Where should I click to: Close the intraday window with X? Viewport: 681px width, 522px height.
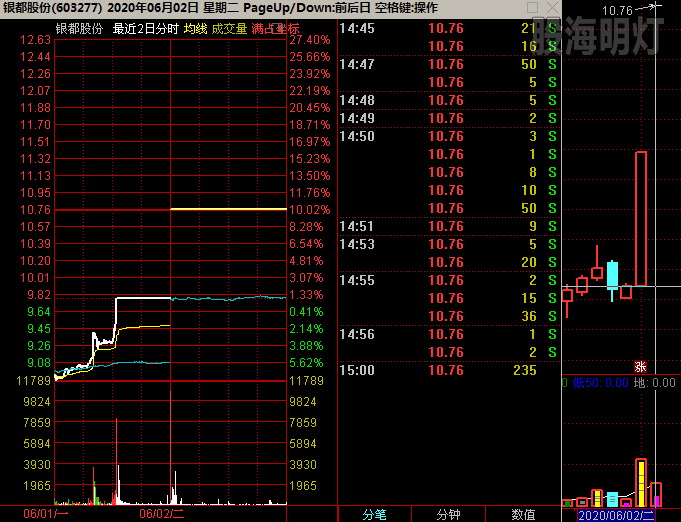coord(552,7)
